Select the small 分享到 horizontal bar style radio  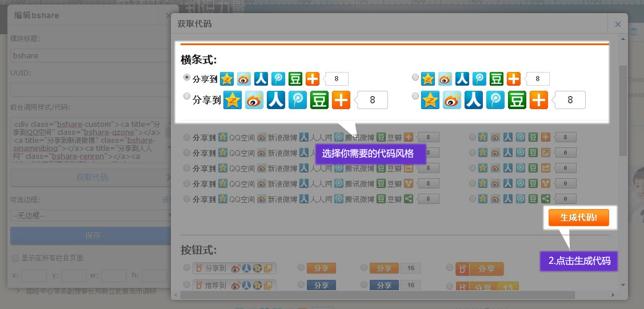click(187, 77)
